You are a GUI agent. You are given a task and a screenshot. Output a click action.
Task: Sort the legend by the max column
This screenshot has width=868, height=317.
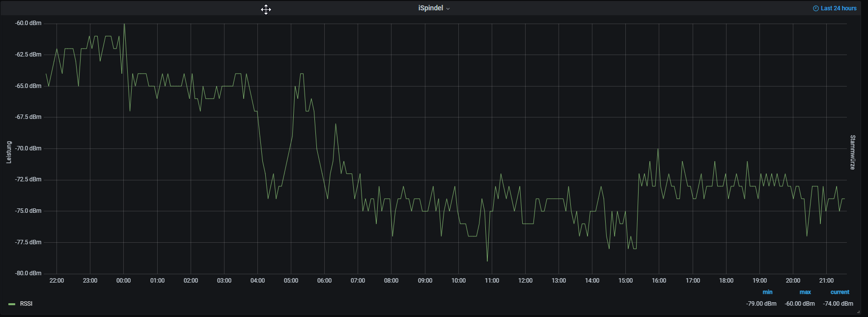pos(805,292)
